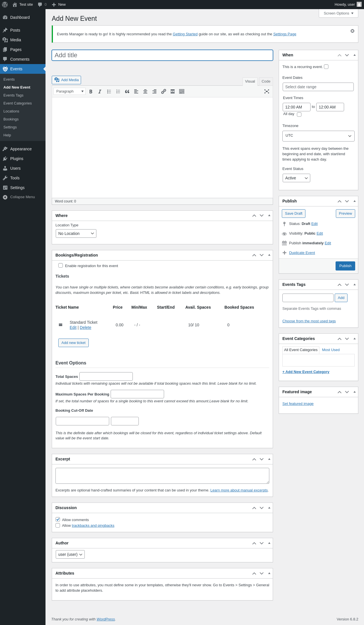The width and height of the screenshot is (364, 625).
Task: Open the Location Type dropdown
Action: point(76,233)
